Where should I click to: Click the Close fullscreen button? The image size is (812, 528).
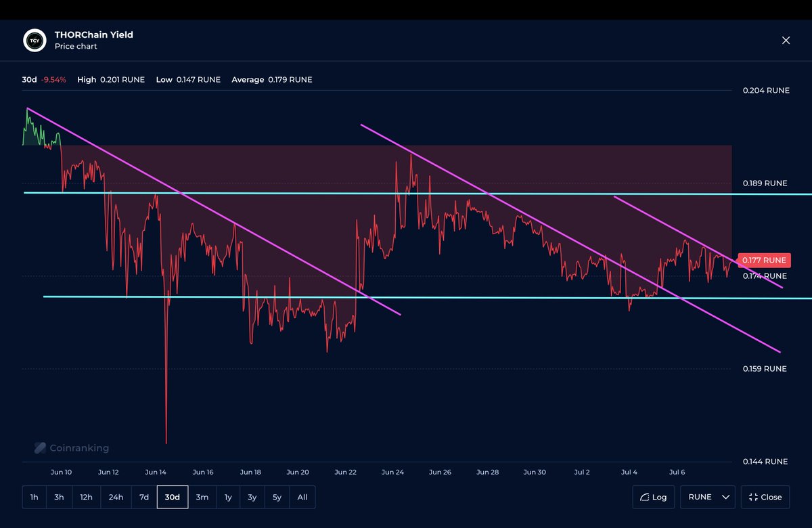coord(765,497)
